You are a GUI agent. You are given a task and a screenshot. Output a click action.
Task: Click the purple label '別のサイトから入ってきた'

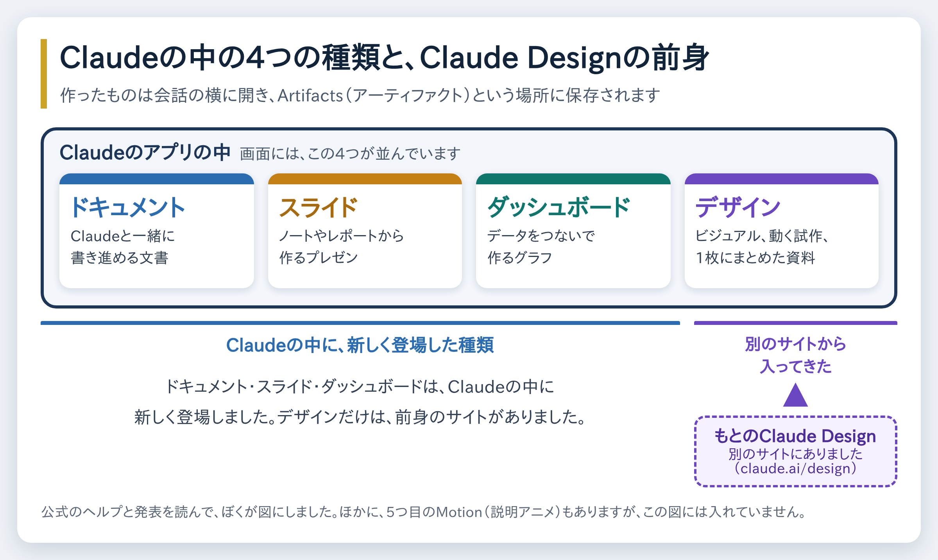coord(795,355)
